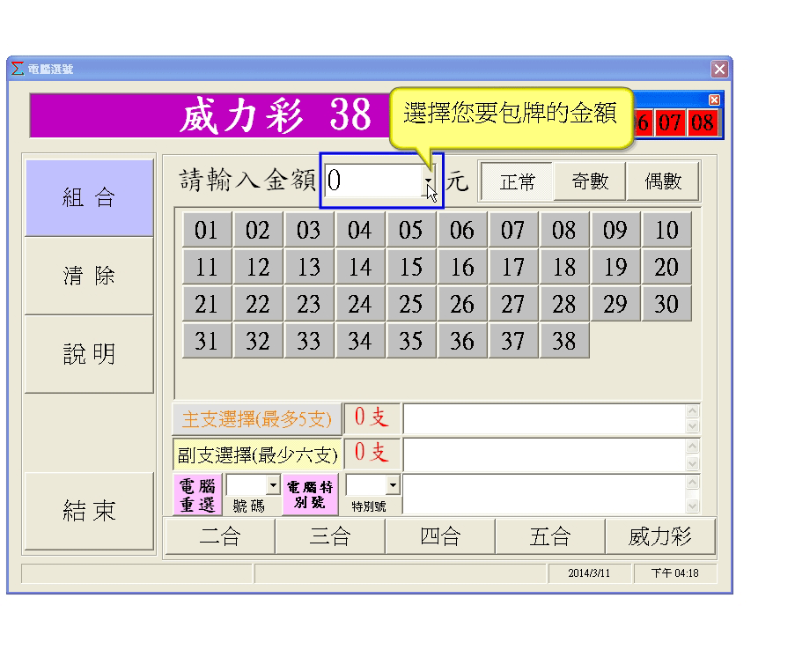Viewport: 795px width, 672px height.
Task: Select number 20 in the grid
Action: coord(666,267)
